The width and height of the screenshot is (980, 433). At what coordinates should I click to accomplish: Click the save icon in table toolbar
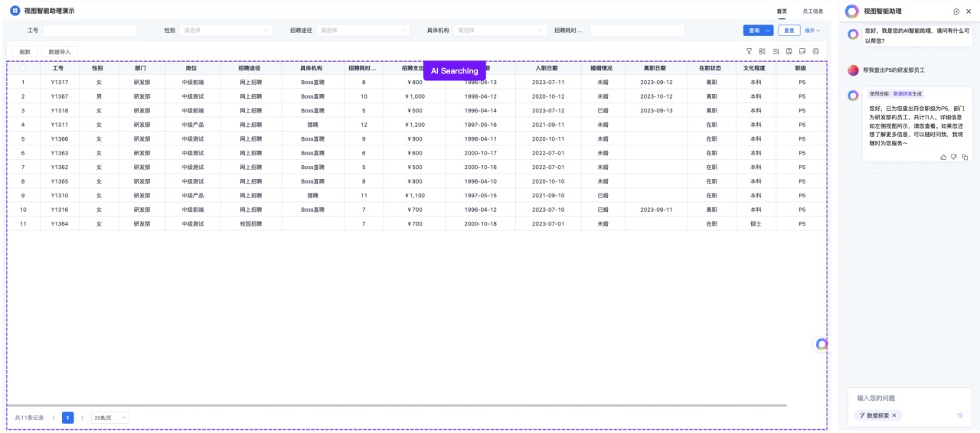click(789, 51)
